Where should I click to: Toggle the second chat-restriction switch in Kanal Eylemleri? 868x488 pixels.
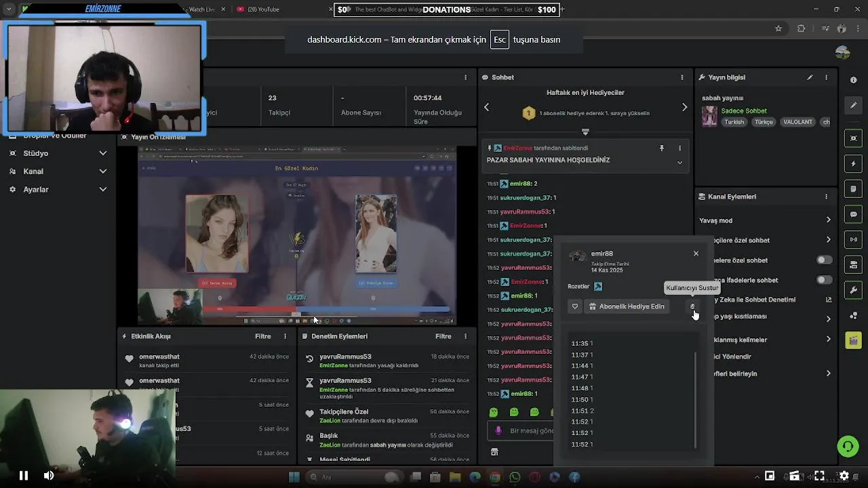coord(824,280)
